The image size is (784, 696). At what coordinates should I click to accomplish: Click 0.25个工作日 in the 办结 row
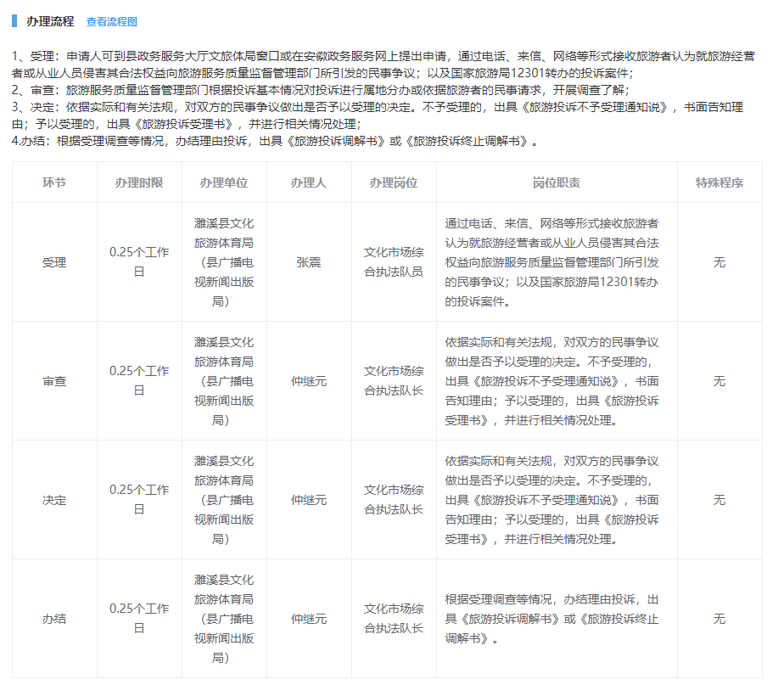point(139,619)
